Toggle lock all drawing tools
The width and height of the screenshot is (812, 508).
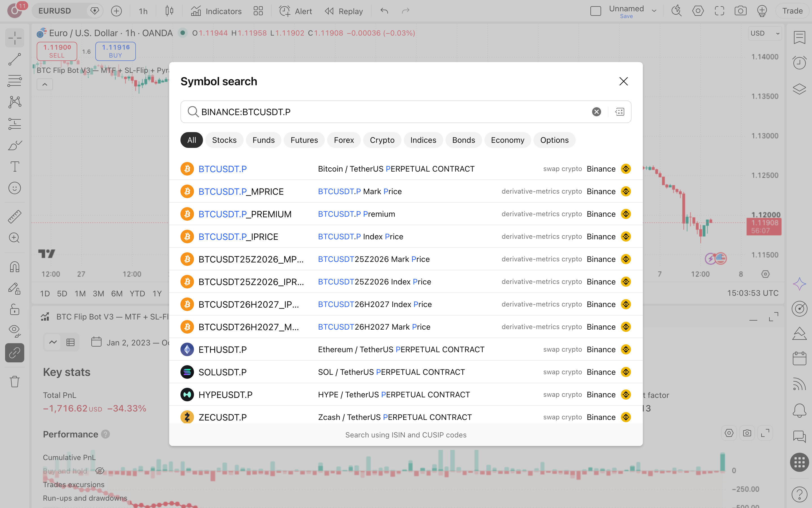(x=14, y=309)
